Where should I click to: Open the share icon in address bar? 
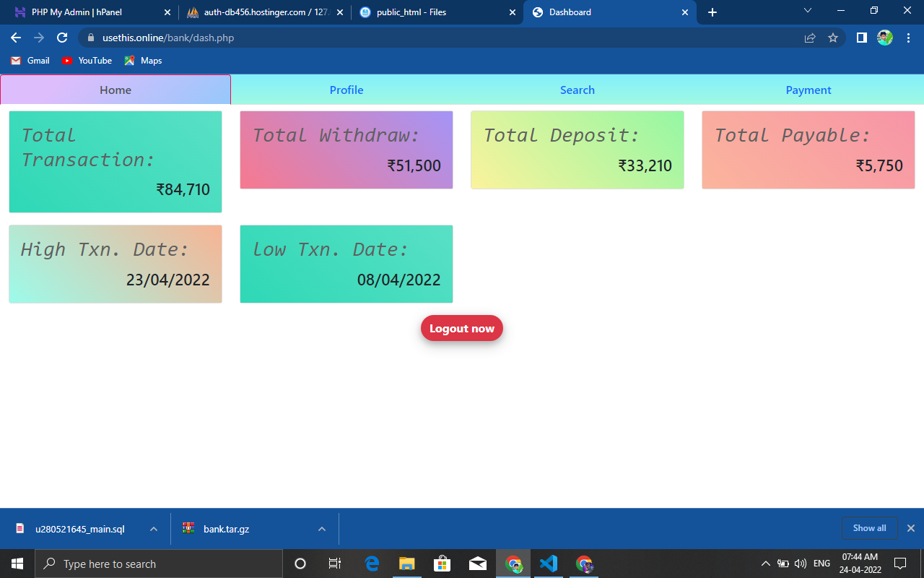tap(809, 37)
